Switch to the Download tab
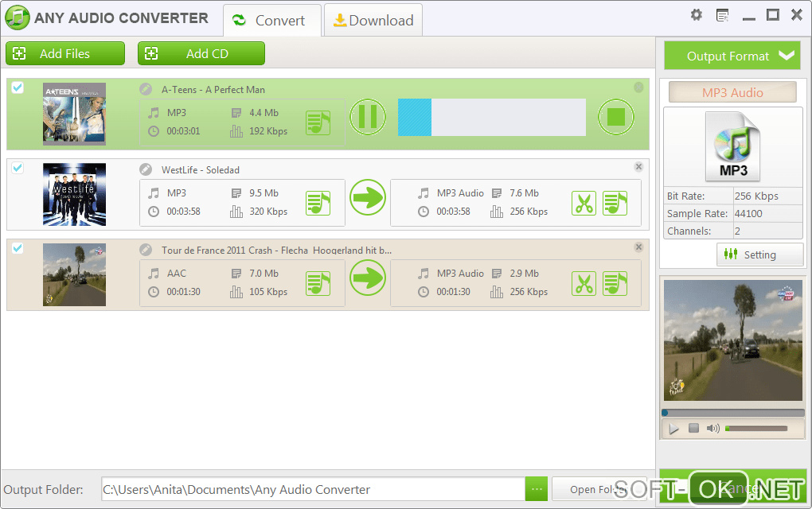This screenshot has width=812, height=509. 373,20
